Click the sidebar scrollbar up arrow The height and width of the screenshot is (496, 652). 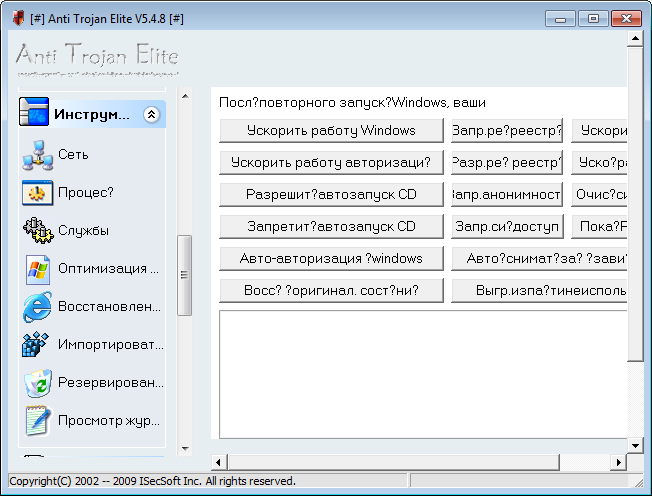tap(185, 96)
